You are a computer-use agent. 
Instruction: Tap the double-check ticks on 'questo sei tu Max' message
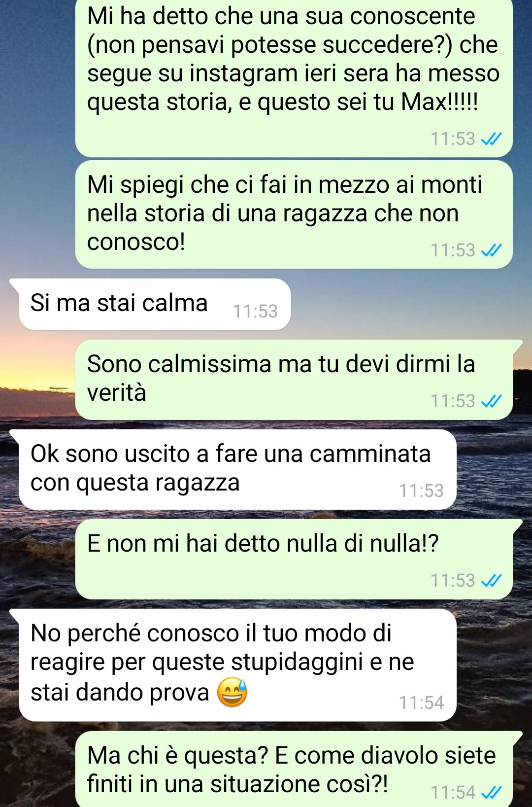point(491,139)
